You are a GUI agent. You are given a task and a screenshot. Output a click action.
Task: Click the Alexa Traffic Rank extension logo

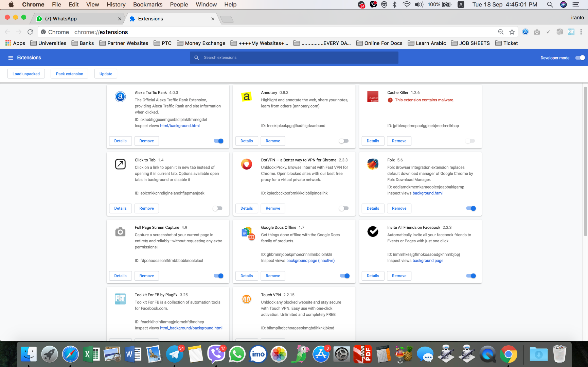120,97
